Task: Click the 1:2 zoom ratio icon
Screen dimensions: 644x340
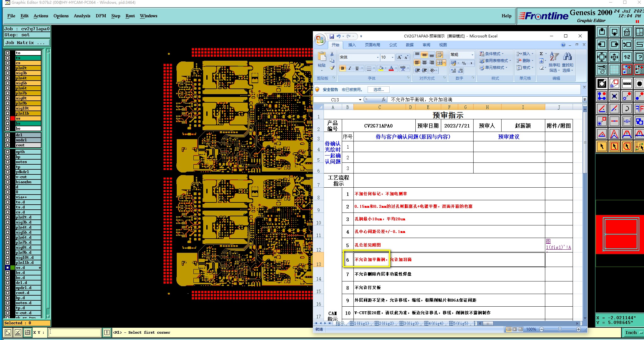Action: click(x=627, y=57)
